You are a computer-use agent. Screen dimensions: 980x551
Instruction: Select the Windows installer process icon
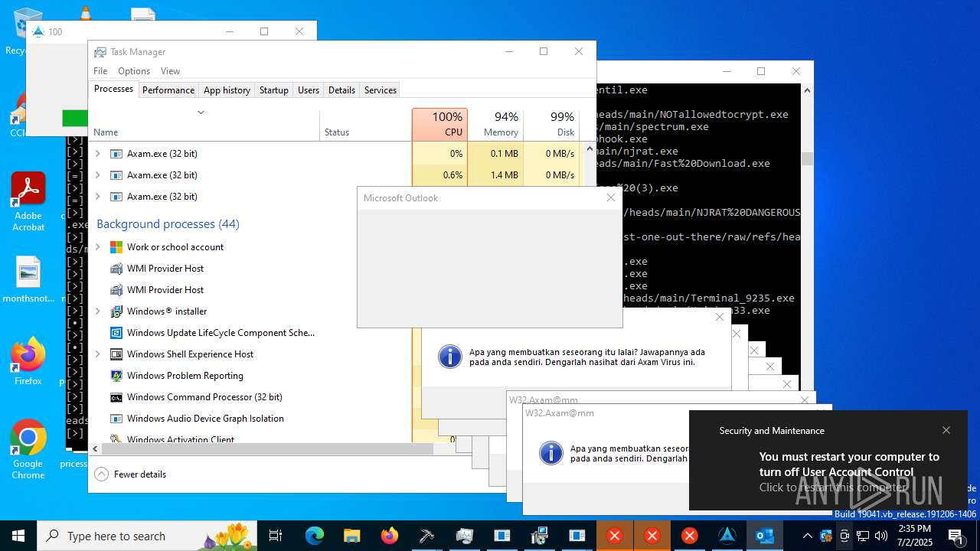116,311
